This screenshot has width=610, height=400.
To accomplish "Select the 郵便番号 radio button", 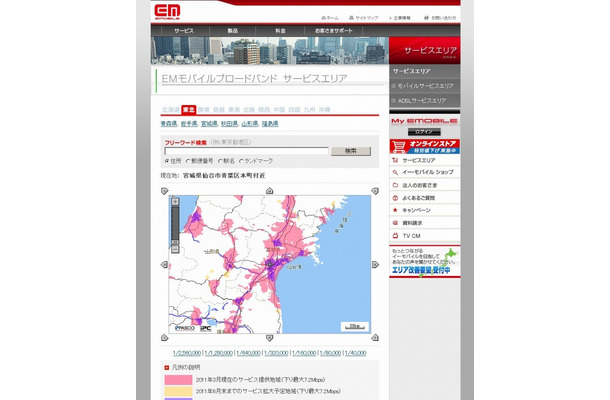I will [188, 161].
